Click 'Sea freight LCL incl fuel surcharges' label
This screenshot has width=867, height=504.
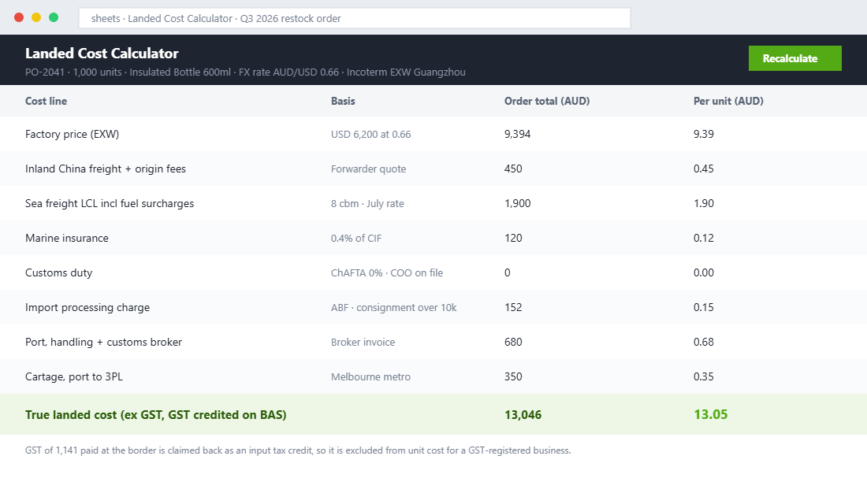pyautogui.click(x=110, y=203)
